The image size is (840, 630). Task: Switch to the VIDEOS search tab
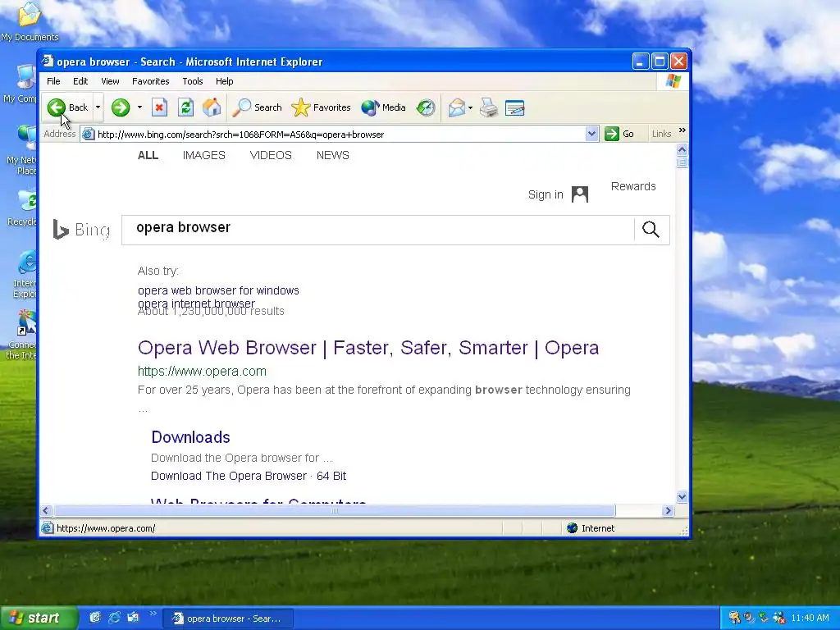coord(271,155)
